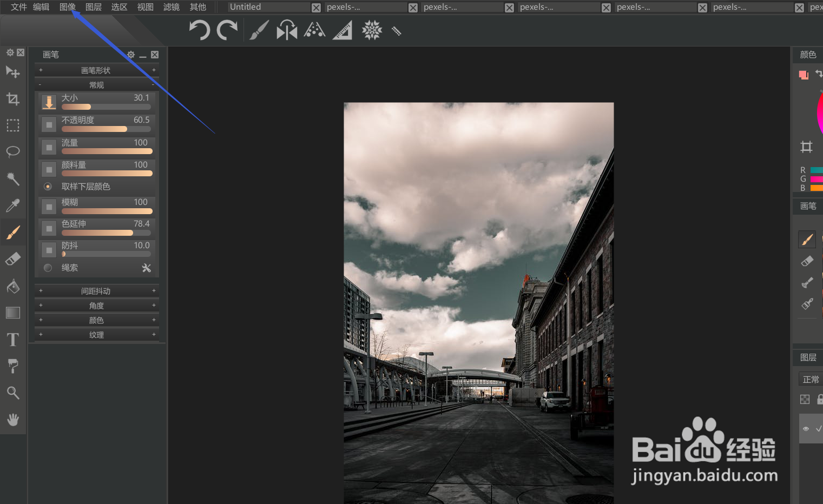Close the Untitled document tab
Screen dimensions: 823x504
pos(316,8)
